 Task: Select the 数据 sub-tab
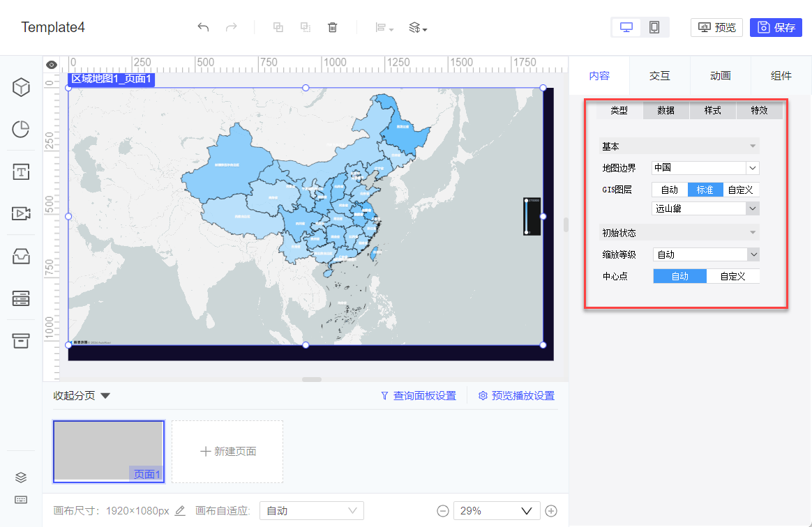coord(666,110)
